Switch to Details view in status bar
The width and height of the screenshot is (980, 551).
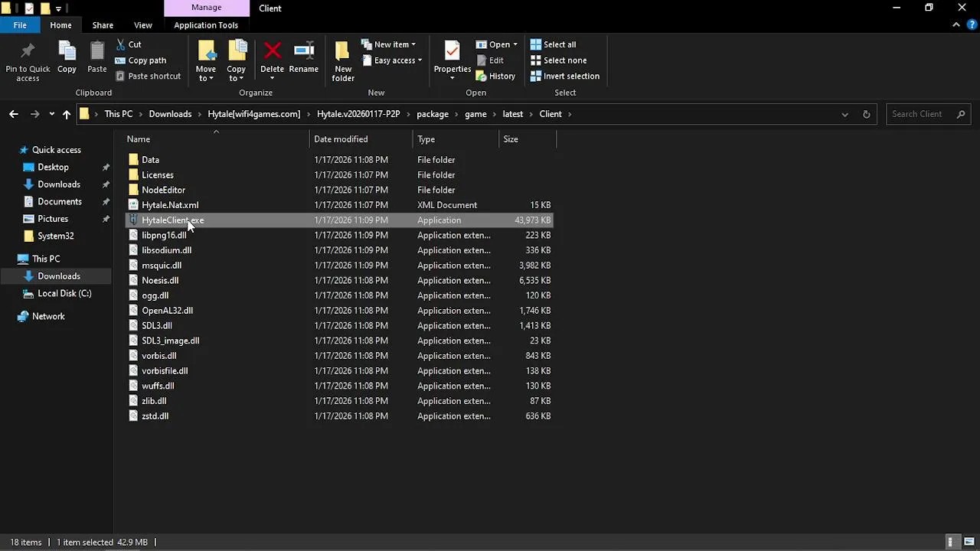952,542
